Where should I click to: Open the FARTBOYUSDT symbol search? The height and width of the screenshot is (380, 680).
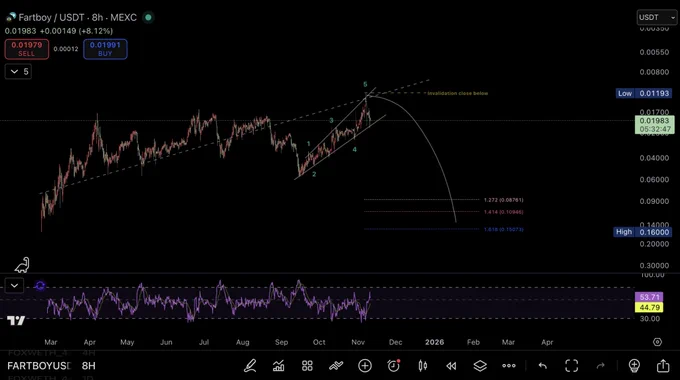pyautogui.click(x=39, y=366)
